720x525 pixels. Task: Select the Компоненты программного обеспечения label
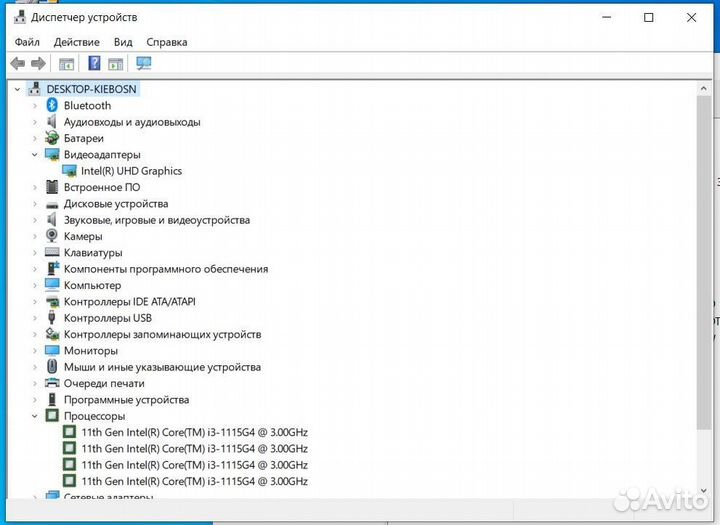click(x=166, y=269)
